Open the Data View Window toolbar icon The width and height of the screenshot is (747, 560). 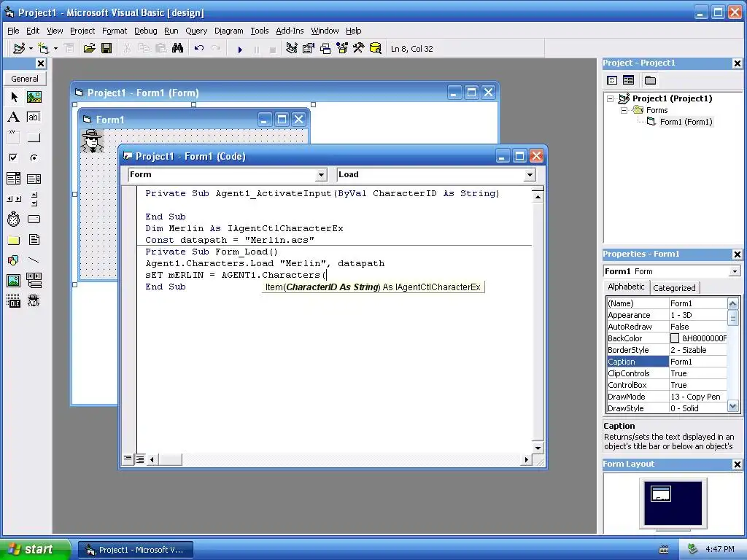(x=376, y=49)
